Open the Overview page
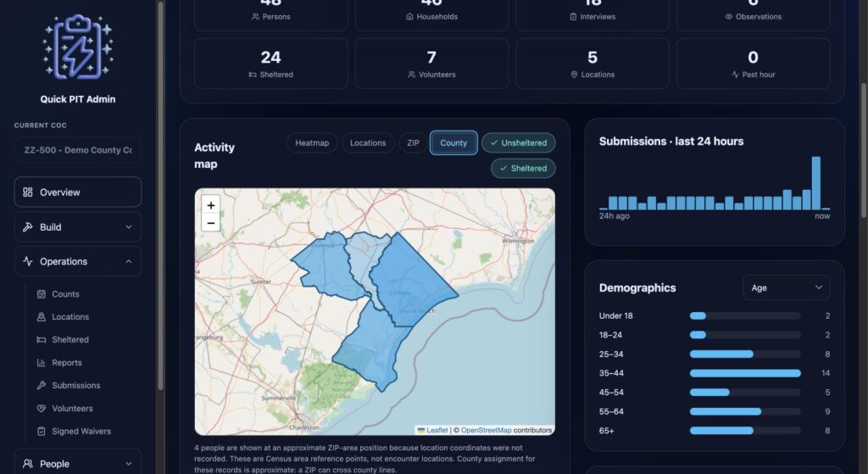Image resolution: width=868 pixels, height=474 pixels. pos(77,192)
